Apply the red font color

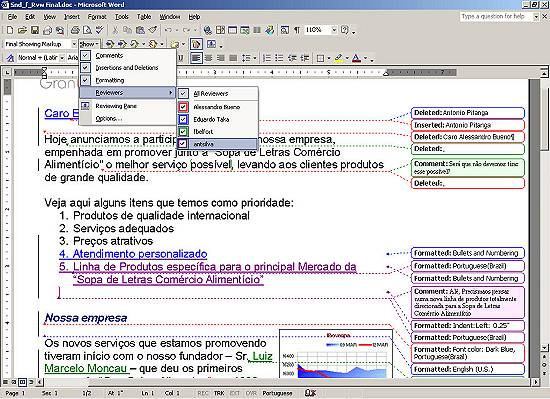(x=356, y=58)
